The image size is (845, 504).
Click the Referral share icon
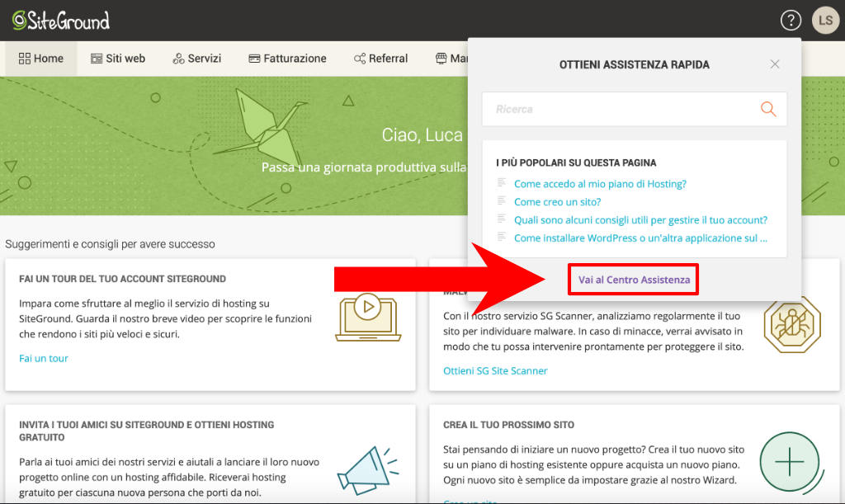360,58
